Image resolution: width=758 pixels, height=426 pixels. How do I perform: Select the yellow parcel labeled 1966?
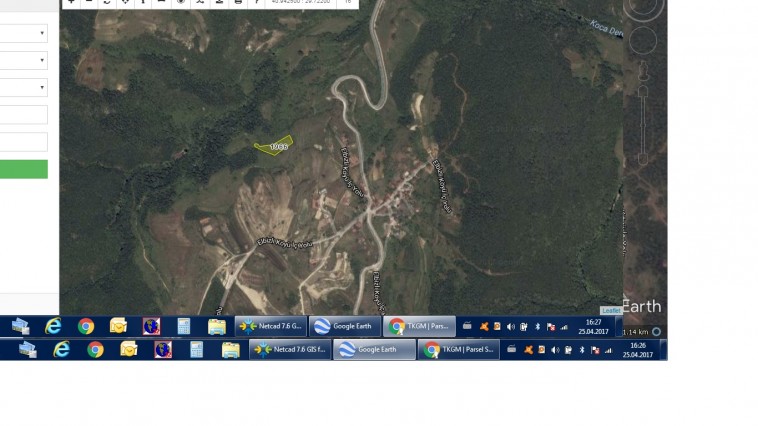pos(274,146)
